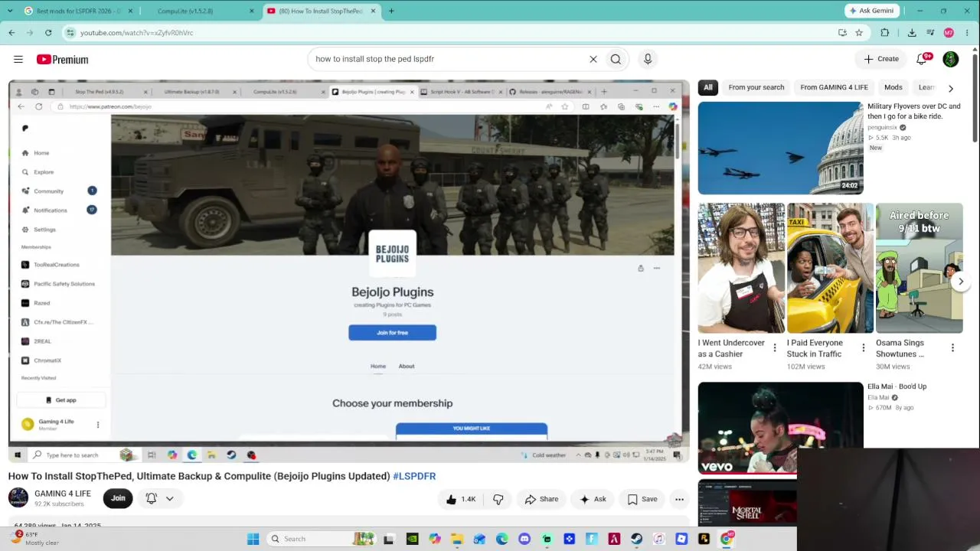
Task: Open File Explorer from the taskbar
Action: click(457, 539)
